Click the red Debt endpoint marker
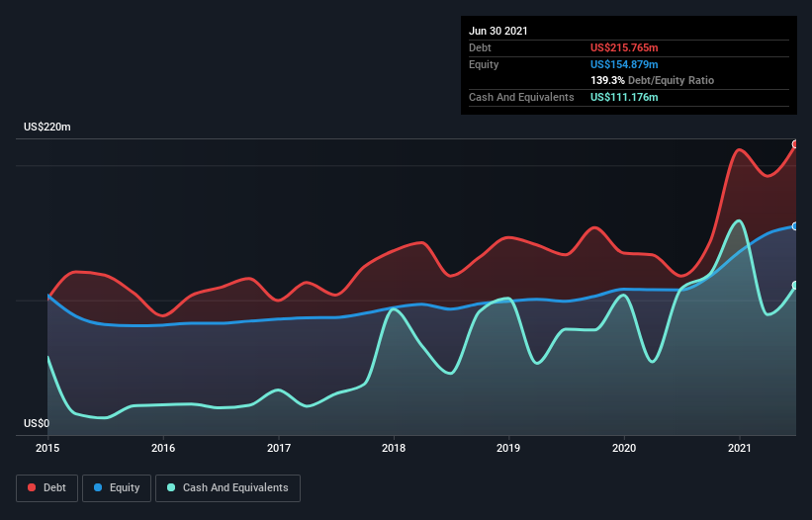The width and height of the screenshot is (812, 520). [795, 144]
